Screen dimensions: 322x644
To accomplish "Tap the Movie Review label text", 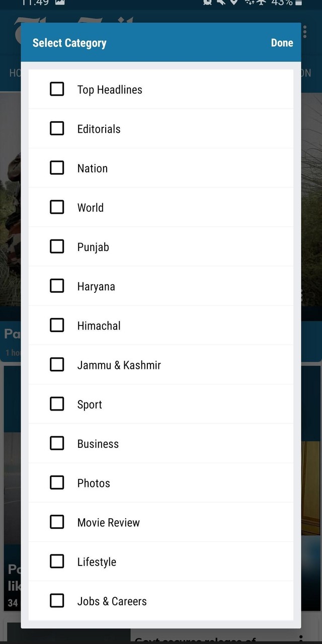I will pyautogui.click(x=108, y=523).
